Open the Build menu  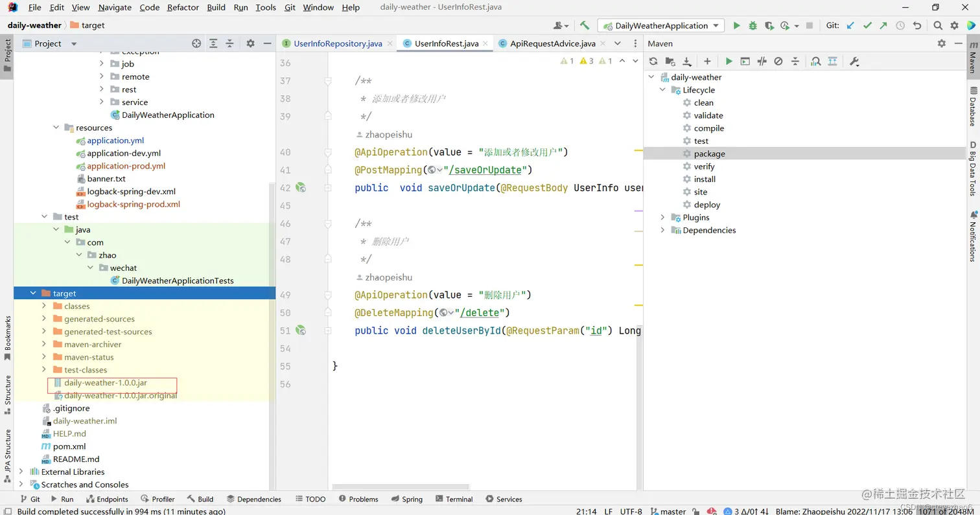tap(216, 7)
